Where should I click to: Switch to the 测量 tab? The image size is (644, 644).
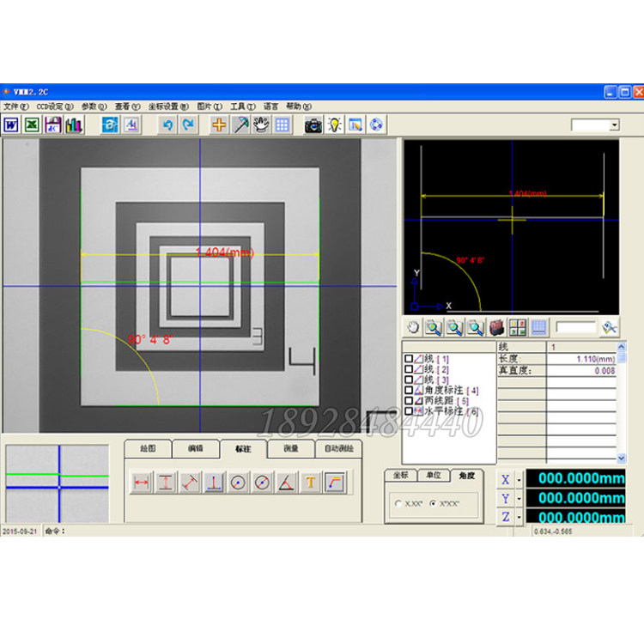coord(291,449)
